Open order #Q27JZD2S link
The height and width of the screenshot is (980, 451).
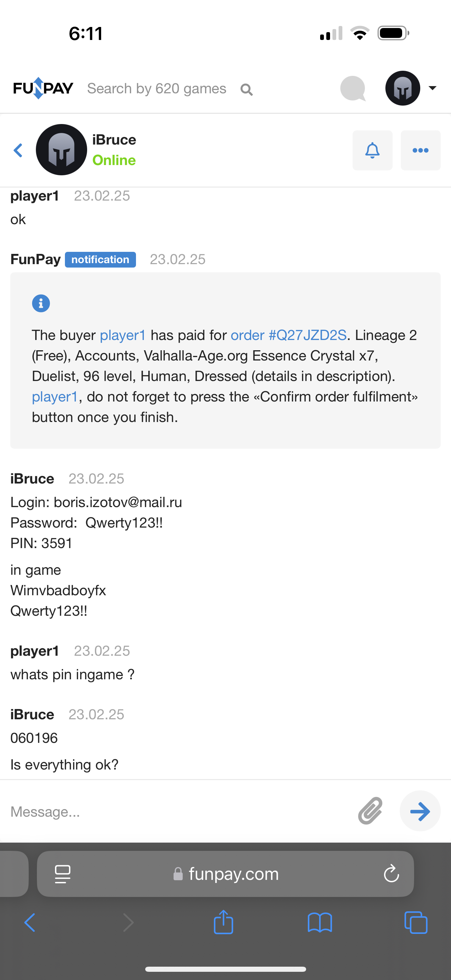click(x=288, y=335)
